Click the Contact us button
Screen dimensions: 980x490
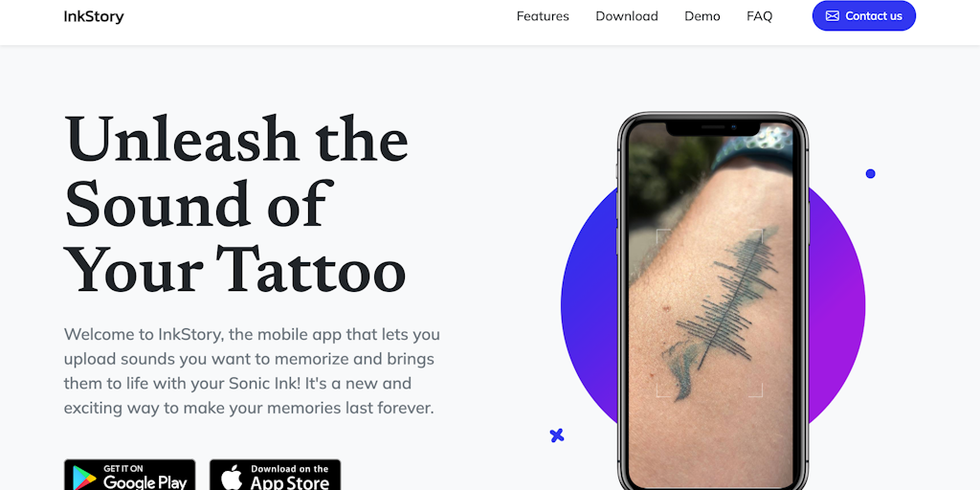point(864,15)
